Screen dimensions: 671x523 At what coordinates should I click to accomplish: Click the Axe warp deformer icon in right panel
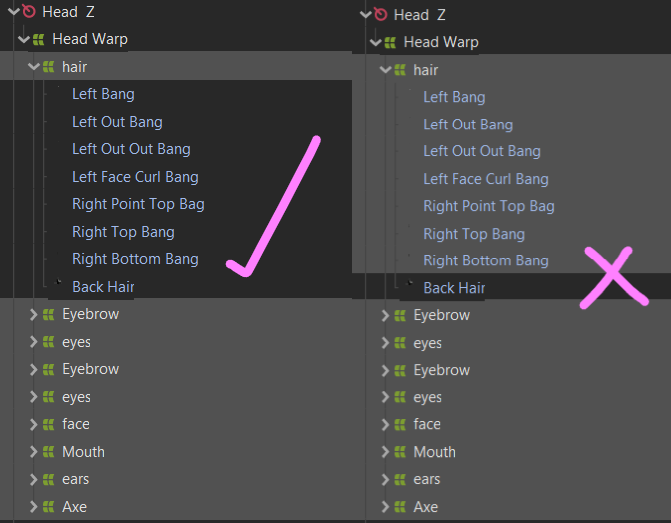[x=400, y=507]
